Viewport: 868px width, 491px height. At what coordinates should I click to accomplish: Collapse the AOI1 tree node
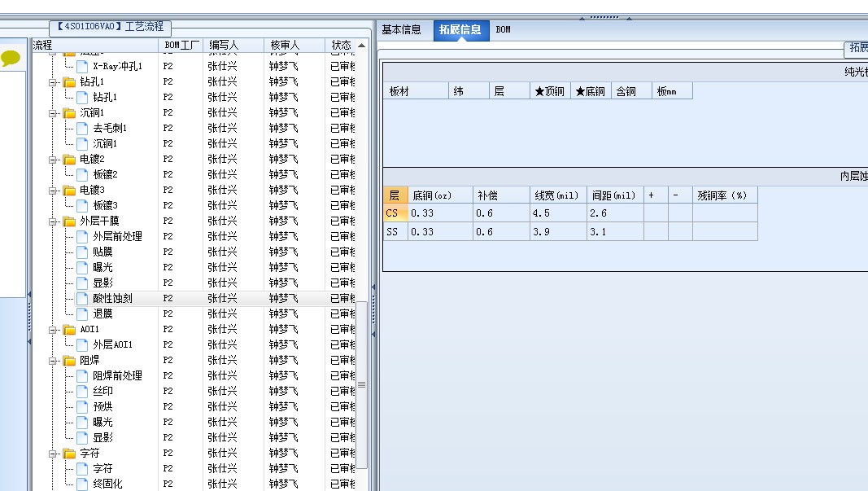[53, 330]
